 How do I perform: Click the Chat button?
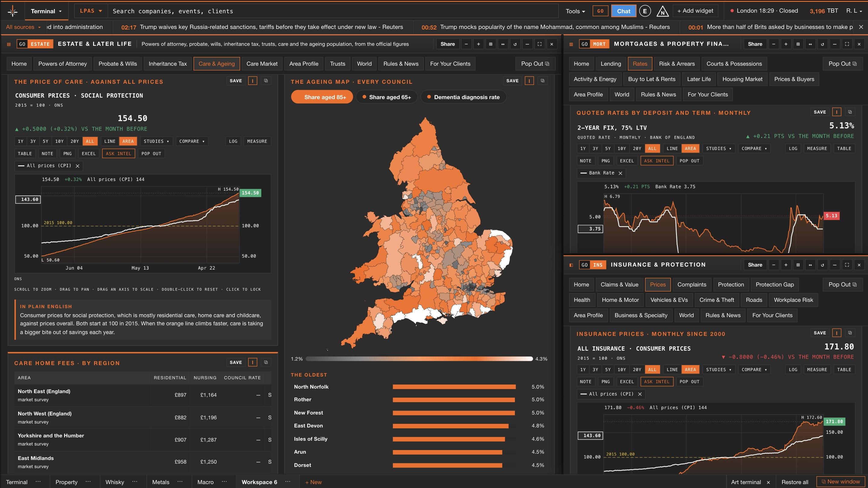pos(623,11)
